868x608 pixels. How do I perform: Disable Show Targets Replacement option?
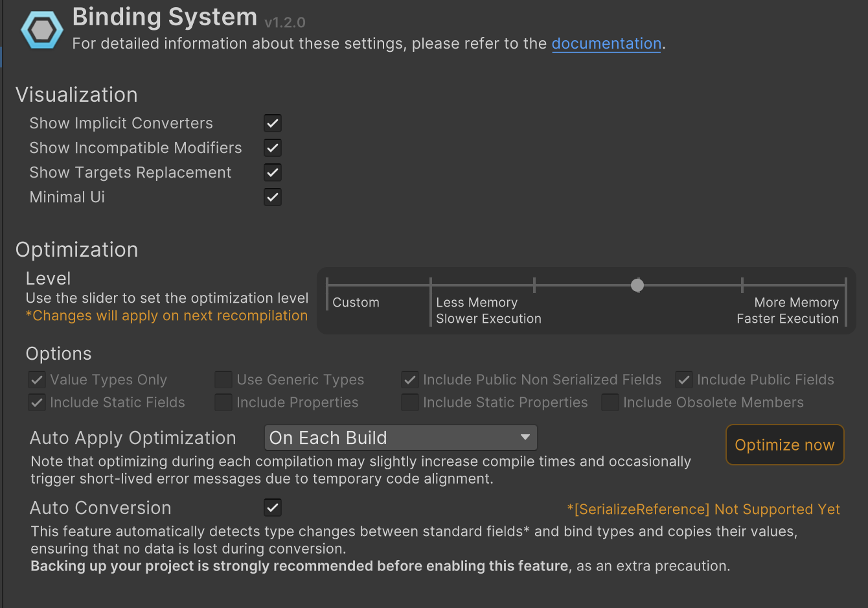tap(273, 172)
